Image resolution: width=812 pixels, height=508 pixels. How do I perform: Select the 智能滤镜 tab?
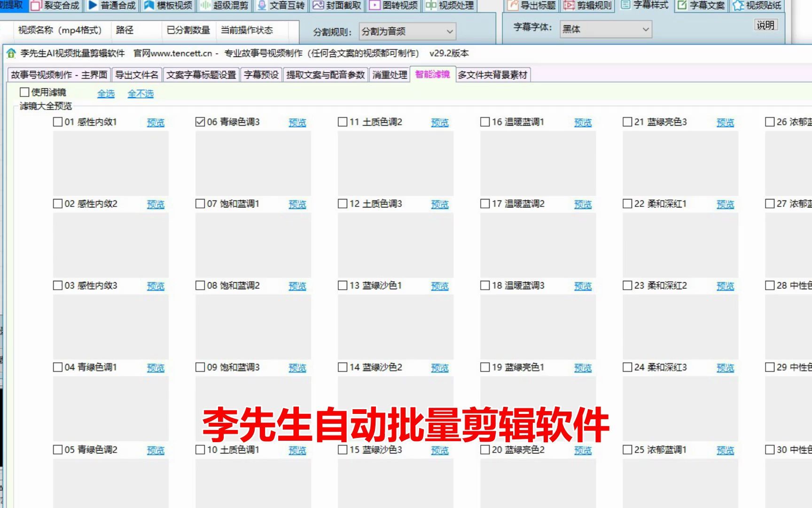click(432, 74)
